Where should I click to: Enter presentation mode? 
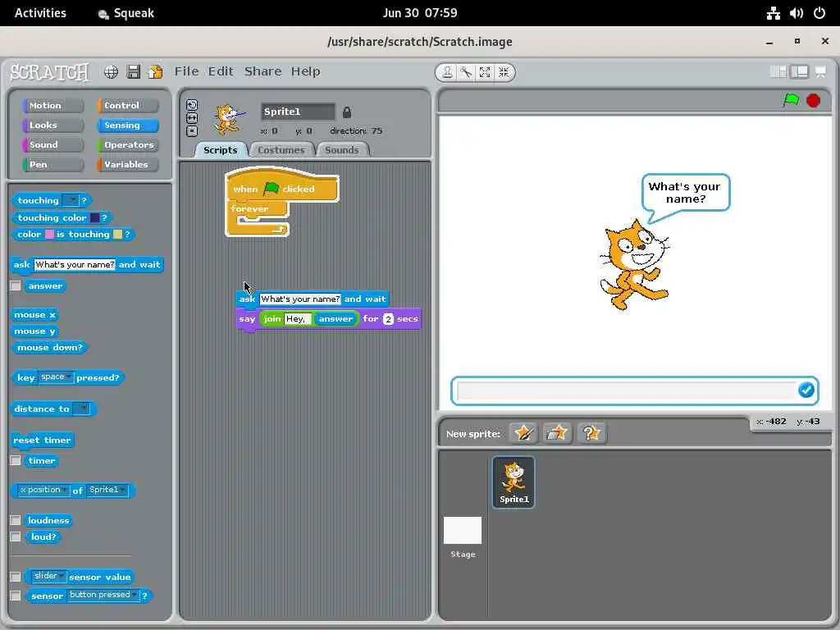click(x=820, y=72)
